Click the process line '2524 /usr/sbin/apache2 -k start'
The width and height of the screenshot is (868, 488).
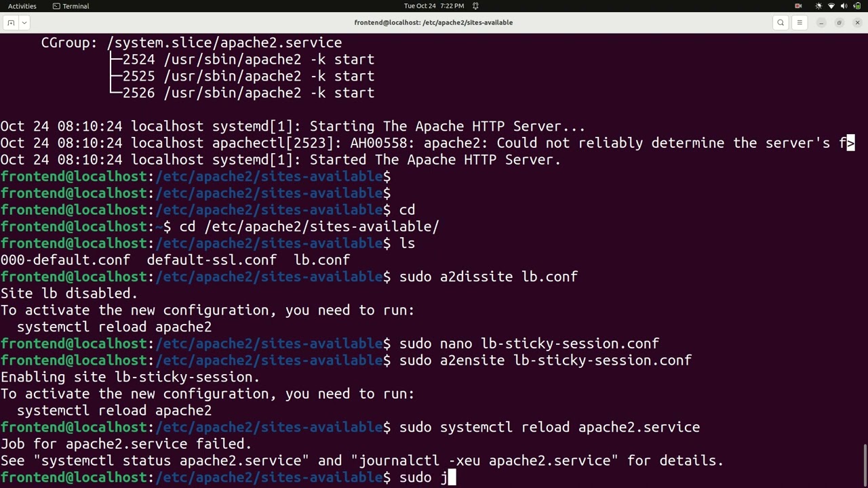(x=248, y=60)
